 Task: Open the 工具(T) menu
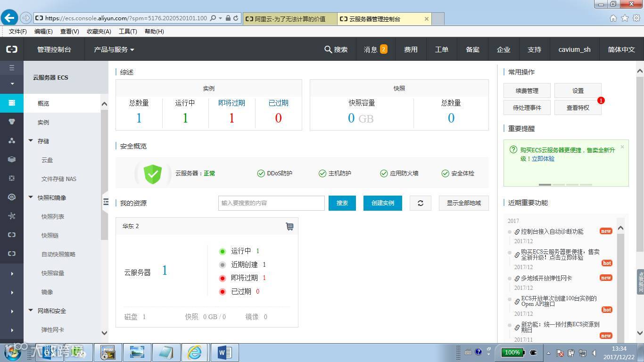pos(128,32)
